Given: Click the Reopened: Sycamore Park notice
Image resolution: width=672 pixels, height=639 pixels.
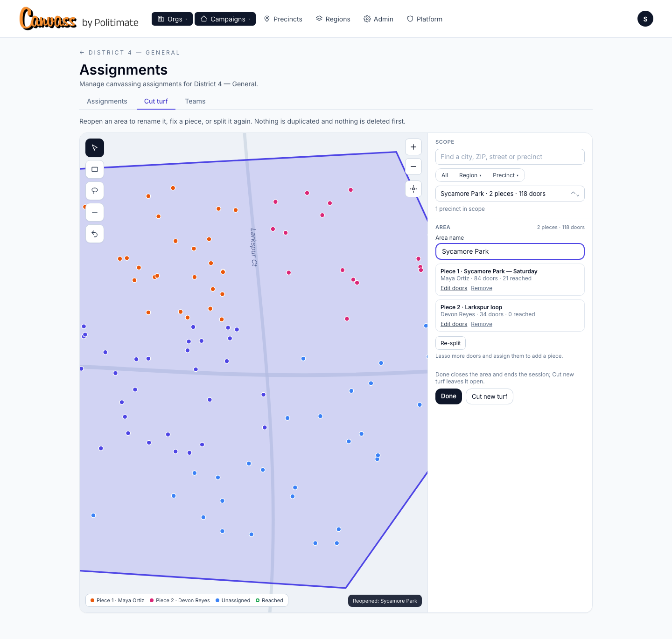Looking at the screenshot, I should [x=385, y=601].
